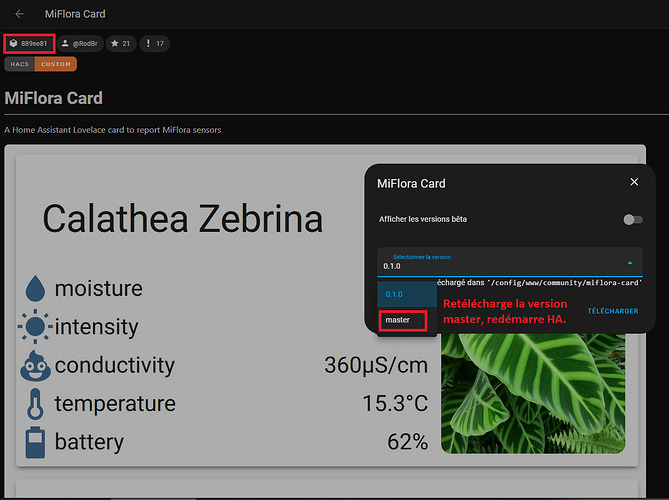Open the issues chip showing 17
The height and width of the screenshot is (500, 669).
154,44
